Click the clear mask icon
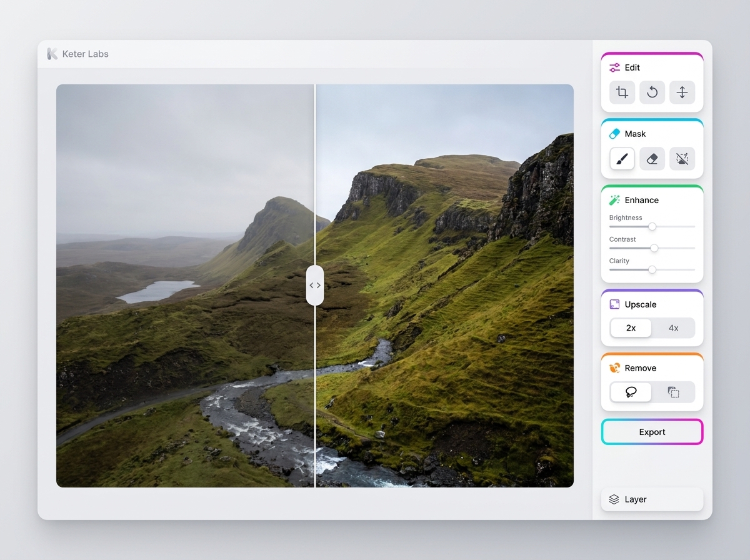The height and width of the screenshot is (560, 750). [x=682, y=159]
